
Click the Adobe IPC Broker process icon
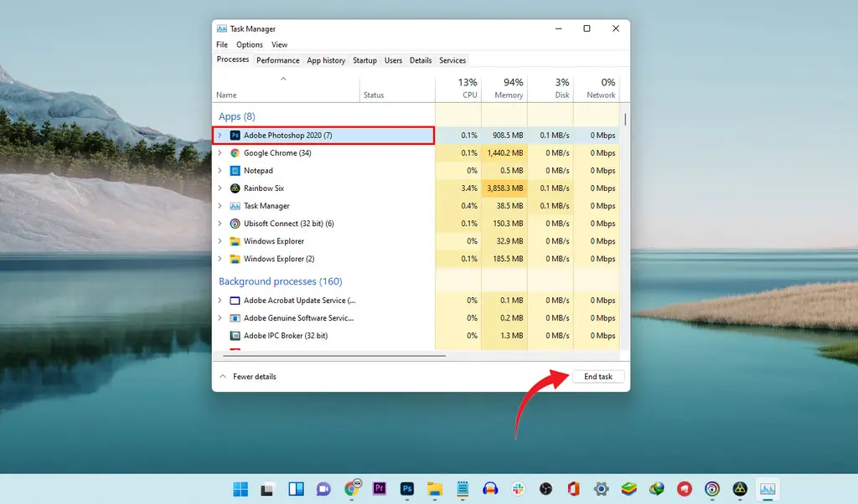tap(235, 336)
